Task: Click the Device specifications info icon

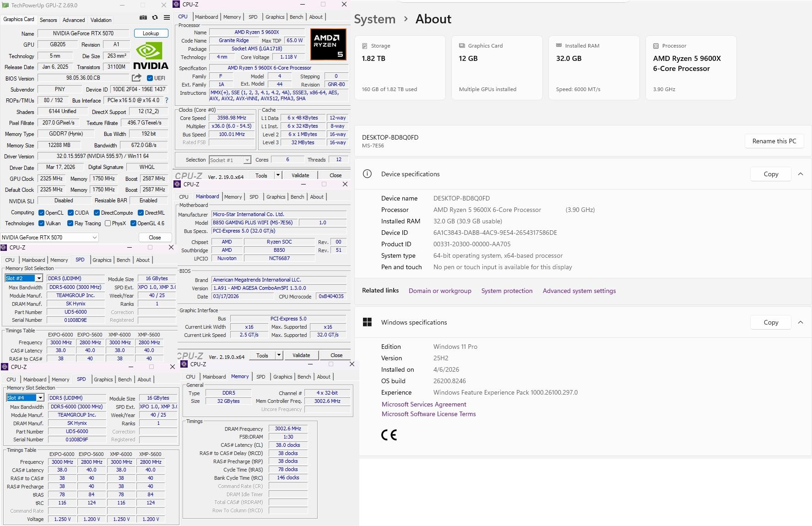Action: (x=367, y=174)
